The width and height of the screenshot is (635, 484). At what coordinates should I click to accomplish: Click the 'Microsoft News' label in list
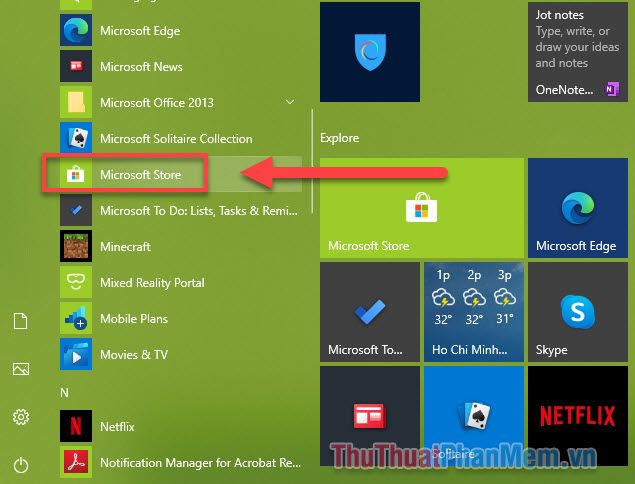tap(141, 67)
